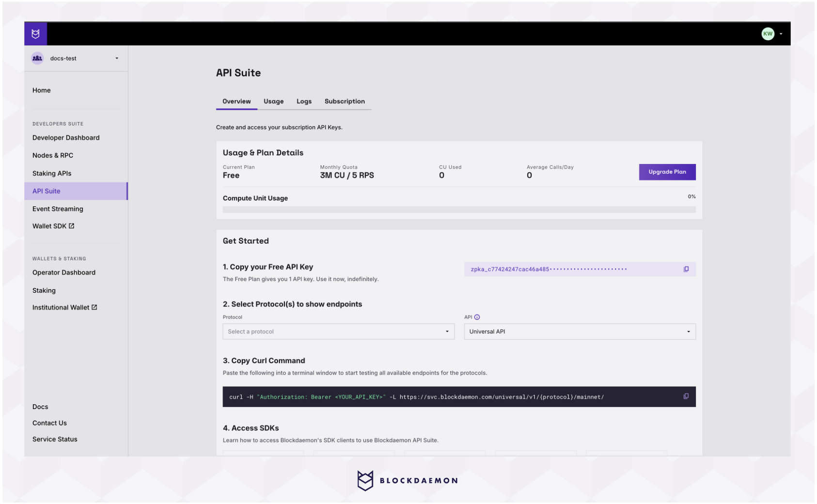Click the '3M CU / 5 RPS' quota value
The height and width of the screenshot is (504, 817).
(347, 175)
